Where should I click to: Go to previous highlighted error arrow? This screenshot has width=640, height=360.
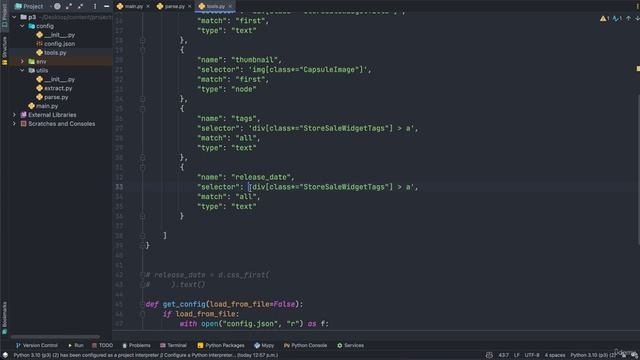[x=629, y=18]
